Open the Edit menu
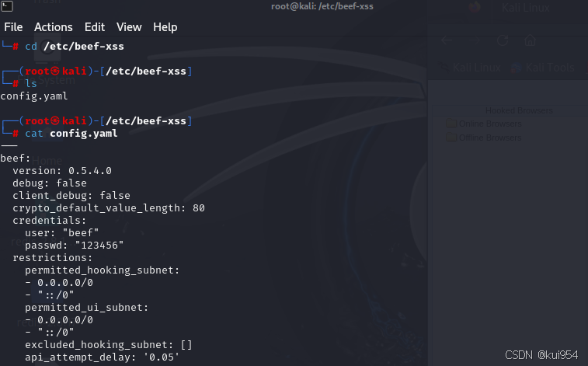 point(95,27)
